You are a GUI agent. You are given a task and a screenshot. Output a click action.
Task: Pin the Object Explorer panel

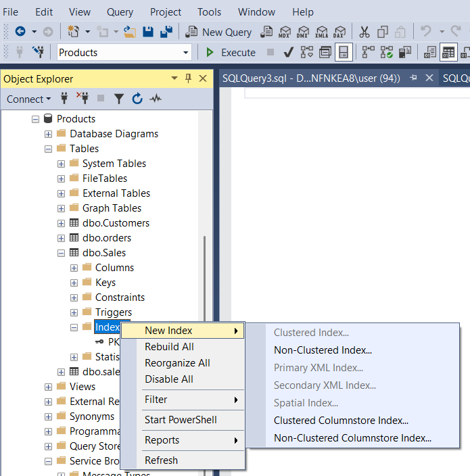pos(188,78)
